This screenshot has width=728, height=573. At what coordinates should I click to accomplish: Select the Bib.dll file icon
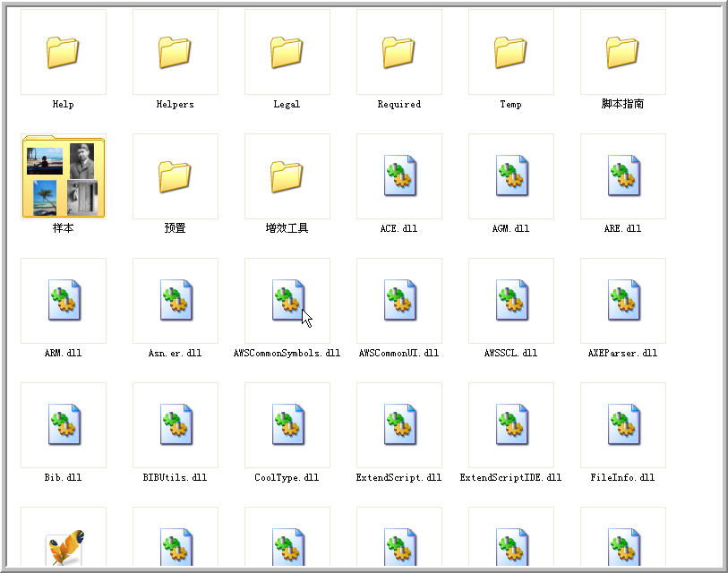pyautogui.click(x=64, y=424)
